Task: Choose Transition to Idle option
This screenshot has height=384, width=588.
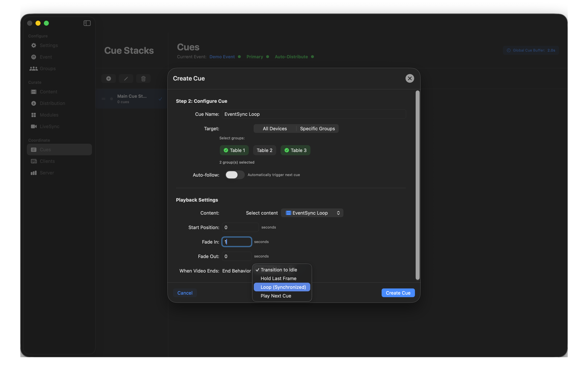Action: pos(282,270)
